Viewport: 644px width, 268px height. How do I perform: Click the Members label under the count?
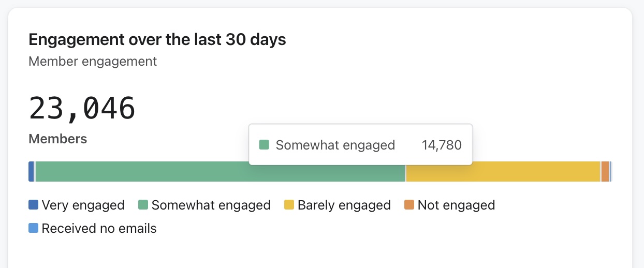point(57,139)
